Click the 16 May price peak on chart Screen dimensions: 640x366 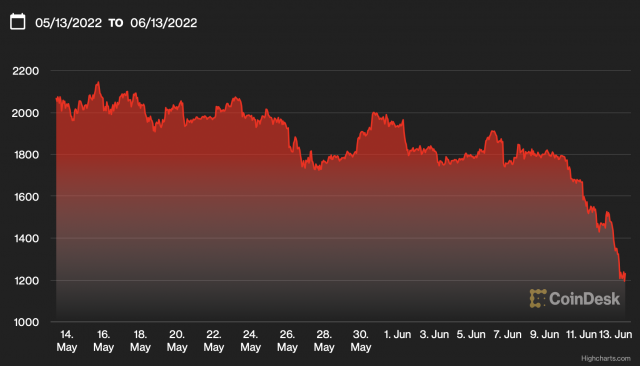click(x=98, y=83)
